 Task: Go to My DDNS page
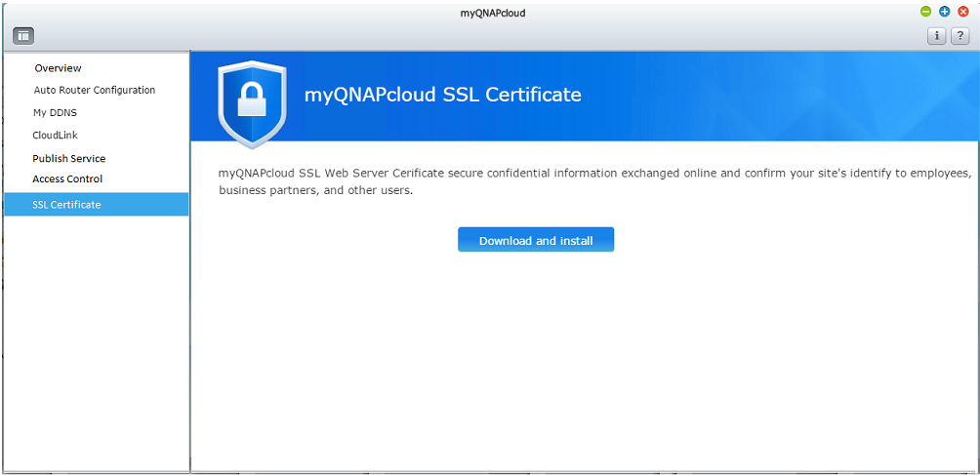point(55,113)
